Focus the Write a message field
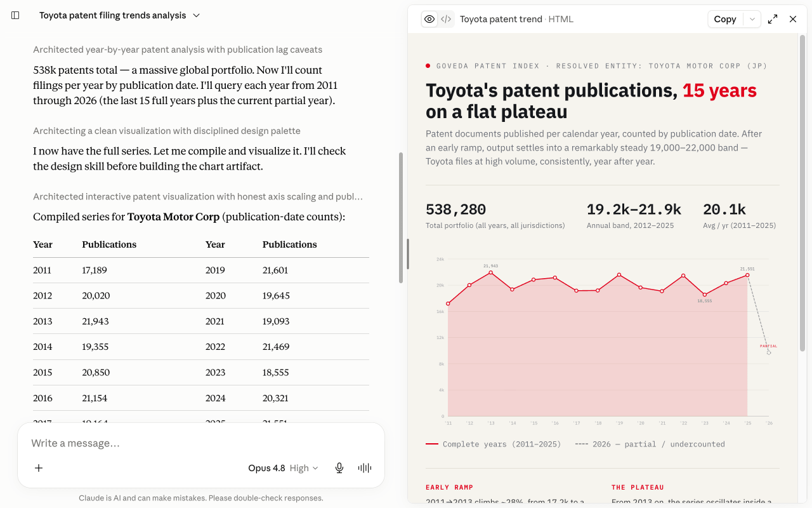812x508 pixels. click(x=200, y=443)
